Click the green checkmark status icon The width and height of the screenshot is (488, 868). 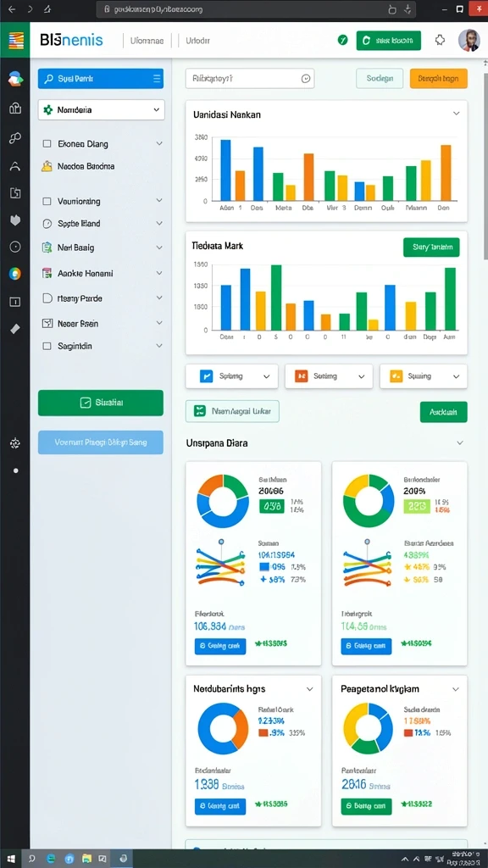pos(342,40)
